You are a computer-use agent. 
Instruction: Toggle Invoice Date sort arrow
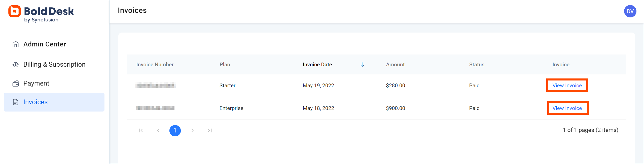[362, 65]
